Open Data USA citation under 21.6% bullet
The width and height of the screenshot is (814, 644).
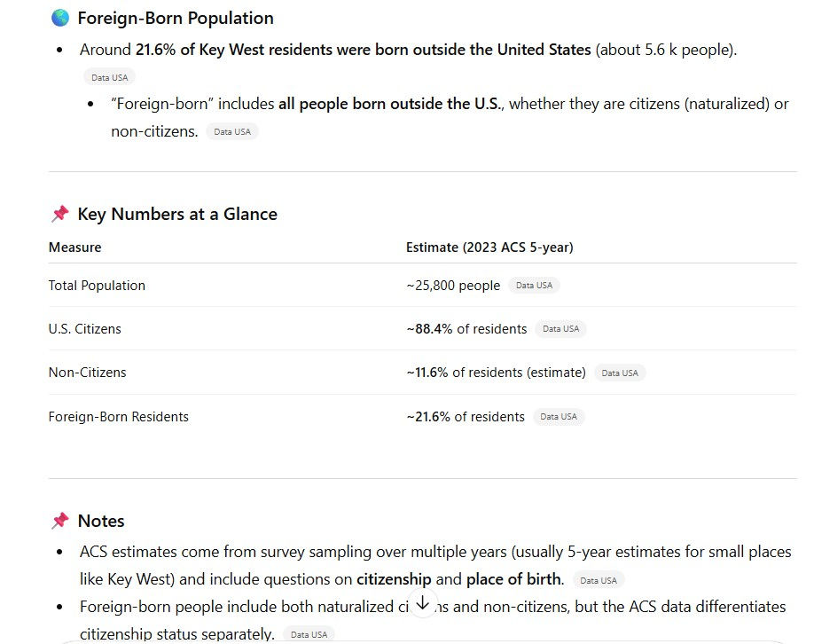110,77
